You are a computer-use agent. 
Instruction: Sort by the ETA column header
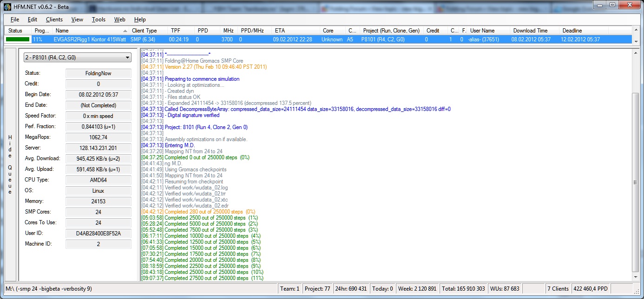click(x=295, y=31)
